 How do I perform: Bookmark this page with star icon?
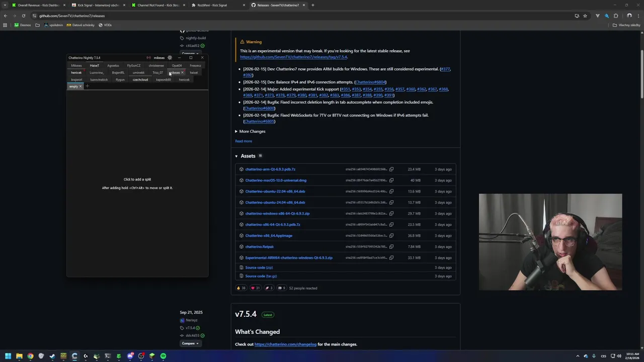tap(585, 16)
